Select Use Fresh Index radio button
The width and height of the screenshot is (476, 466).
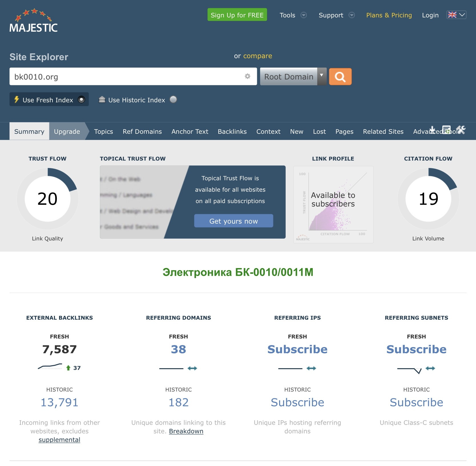[81, 100]
